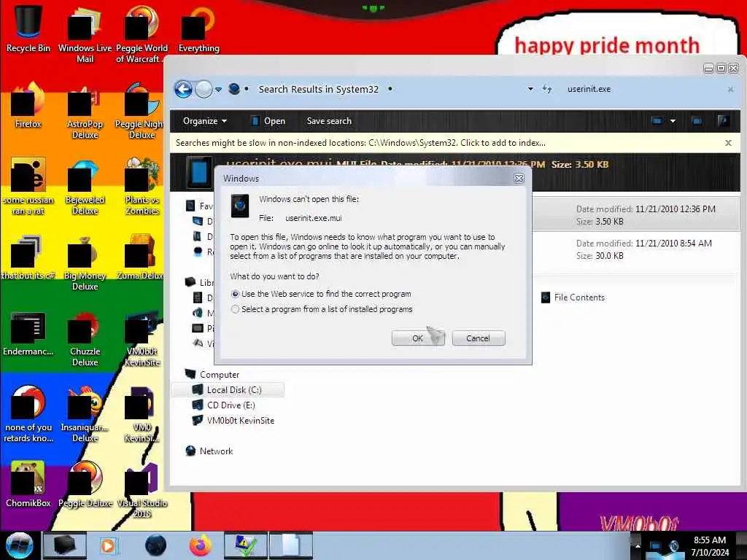Launch ChomikBox desktop icon

pos(28,484)
